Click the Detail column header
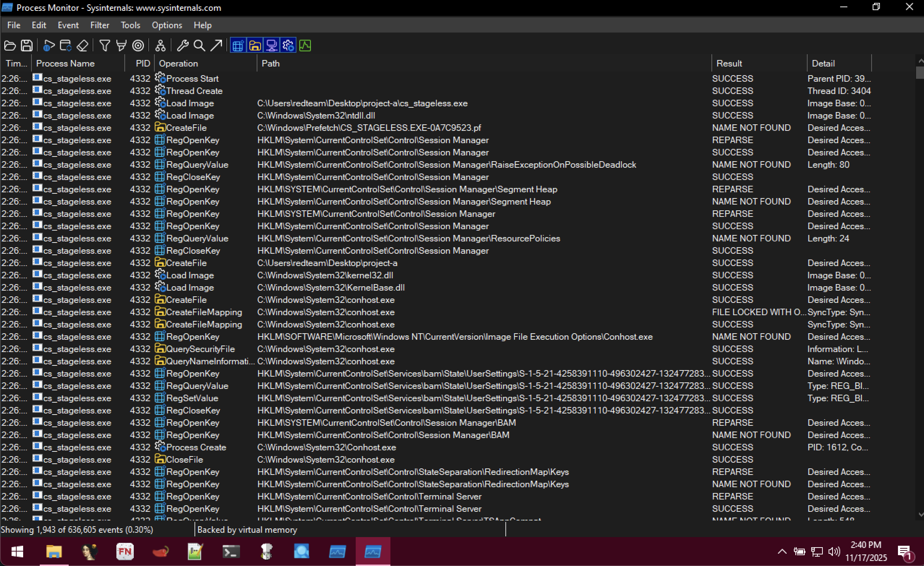The width and height of the screenshot is (924, 566). coord(839,63)
